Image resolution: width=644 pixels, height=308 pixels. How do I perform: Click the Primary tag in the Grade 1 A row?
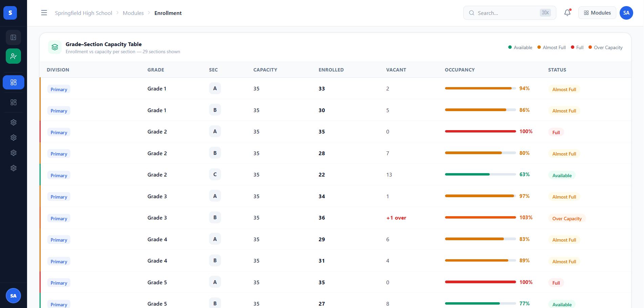[x=59, y=89]
